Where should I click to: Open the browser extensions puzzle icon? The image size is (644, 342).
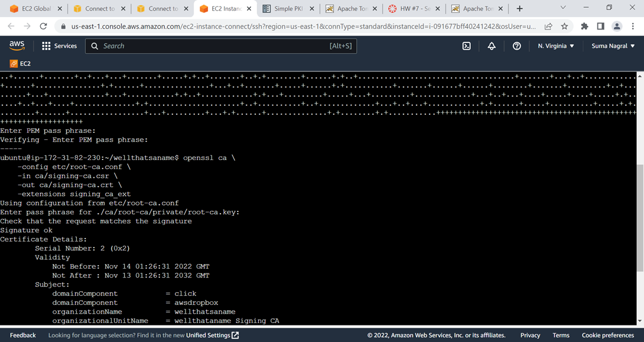pyautogui.click(x=584, y=27)
